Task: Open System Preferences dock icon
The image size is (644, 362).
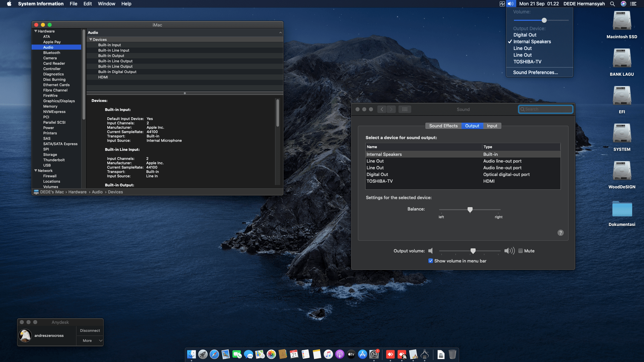Action: coord(374,354)
